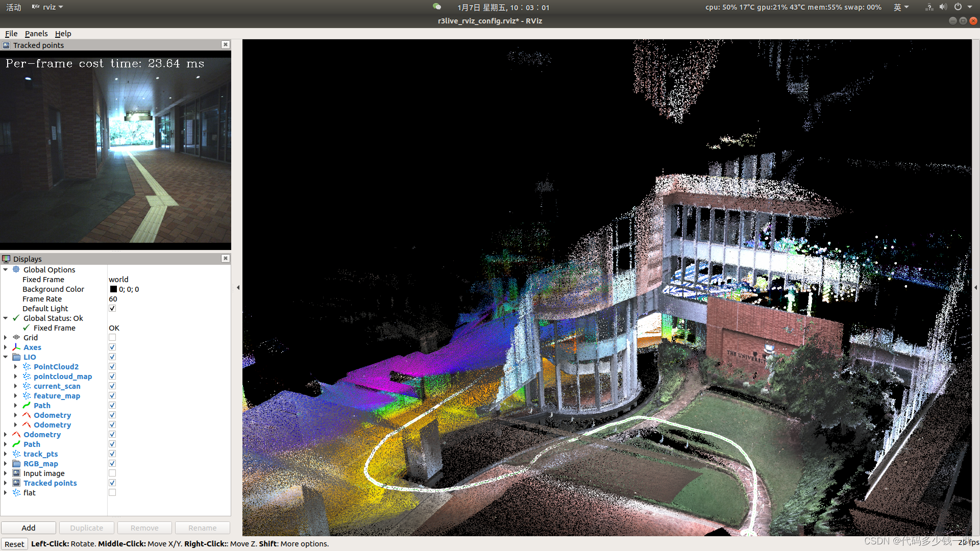Screen dimensions: 980x551
Task: Click the Global Options gear icon
Action: coord(16,269)
